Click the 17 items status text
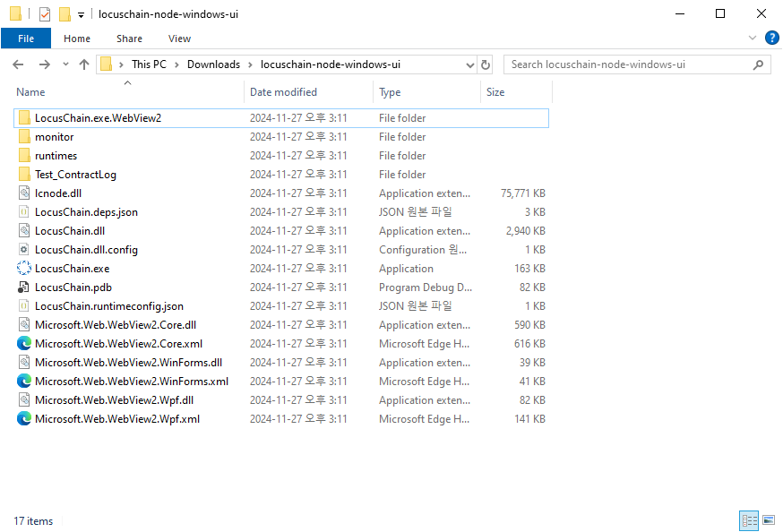Image resolution: width=783 pixels, height=532 pixels. tap(33, 521)
